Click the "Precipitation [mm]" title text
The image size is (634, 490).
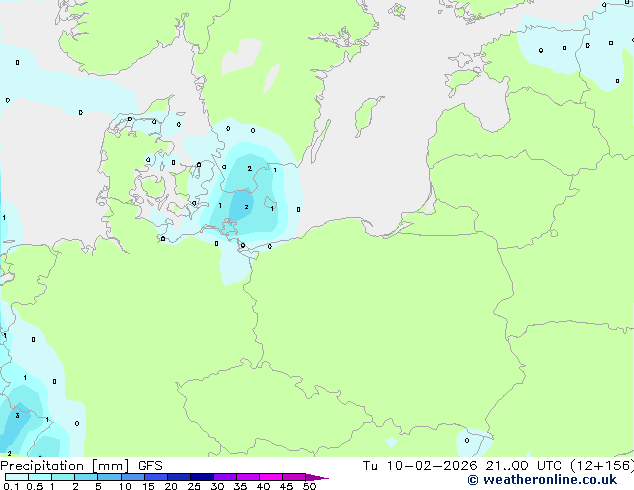click(x=65, y=466)
